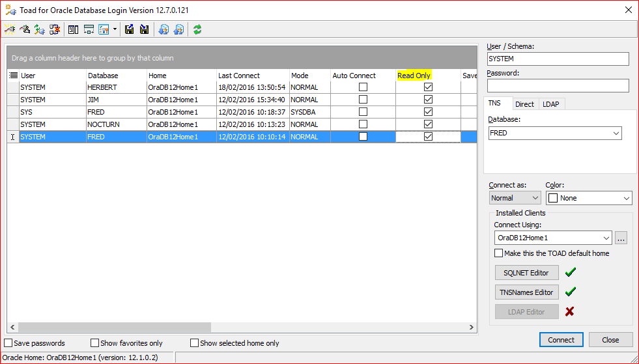Screen dimensions: 639x364
Task: Click the white color swatch beside None
Action: point(553,198)
